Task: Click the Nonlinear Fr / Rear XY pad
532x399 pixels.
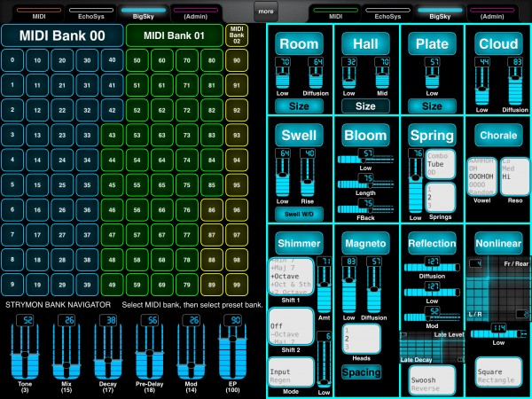Action: point(498,288)
